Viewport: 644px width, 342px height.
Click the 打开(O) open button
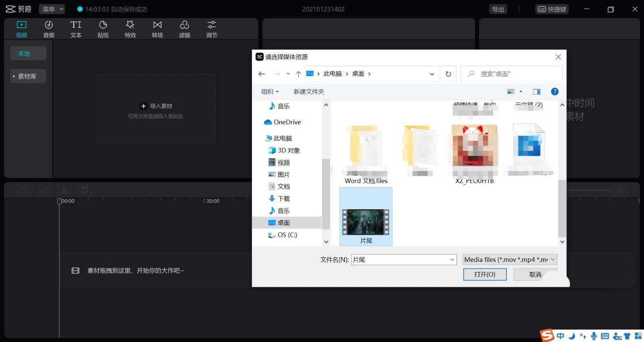[485, 274]
